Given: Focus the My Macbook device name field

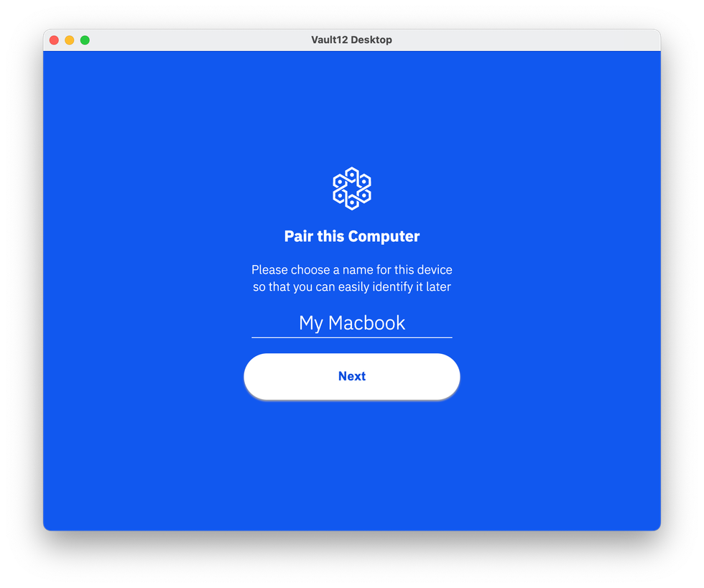Looking at the screenshot, I should 351,323.
